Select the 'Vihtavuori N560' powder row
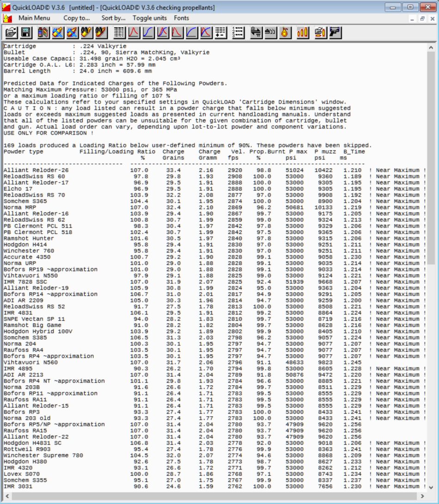This screenshot has width=439, height=504. [x=183, y=362]
